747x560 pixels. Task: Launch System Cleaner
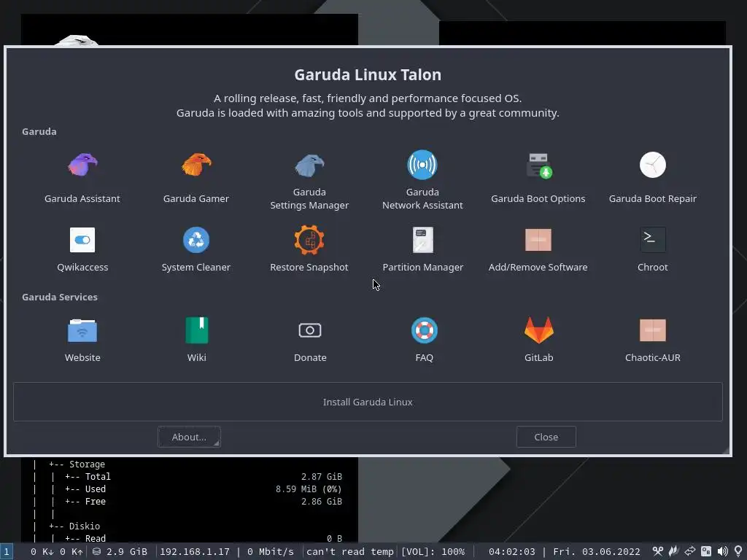click(x=196, y=249)
